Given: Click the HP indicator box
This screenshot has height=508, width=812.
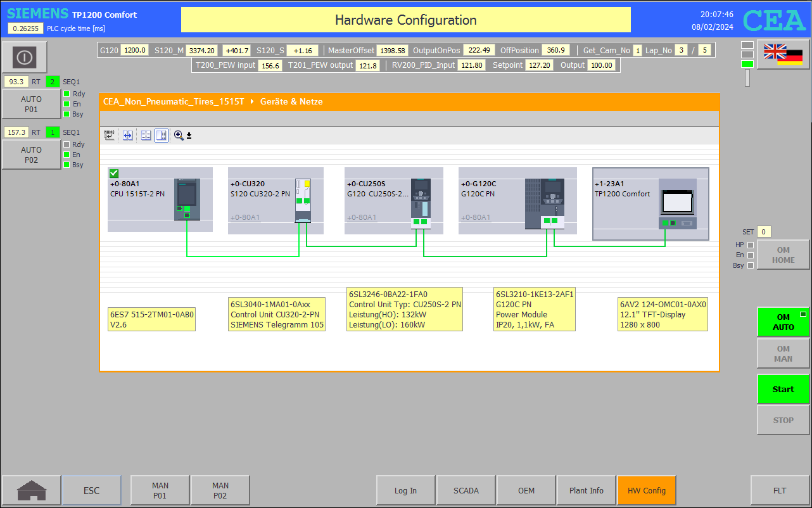Looking at the screenshot, I should tap(751, 244).
